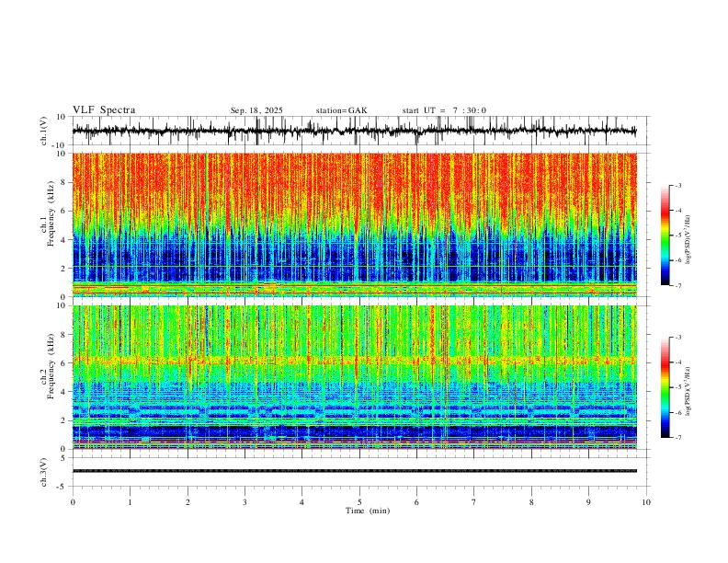Click the ch.1 spectrogram panel

tap(354, 224)
